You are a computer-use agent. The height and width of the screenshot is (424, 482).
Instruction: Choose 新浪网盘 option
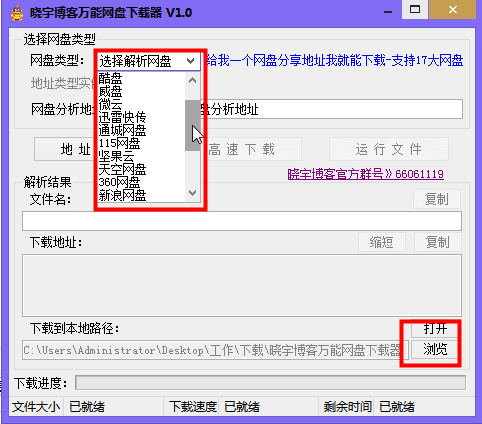[x=122, y=195]
